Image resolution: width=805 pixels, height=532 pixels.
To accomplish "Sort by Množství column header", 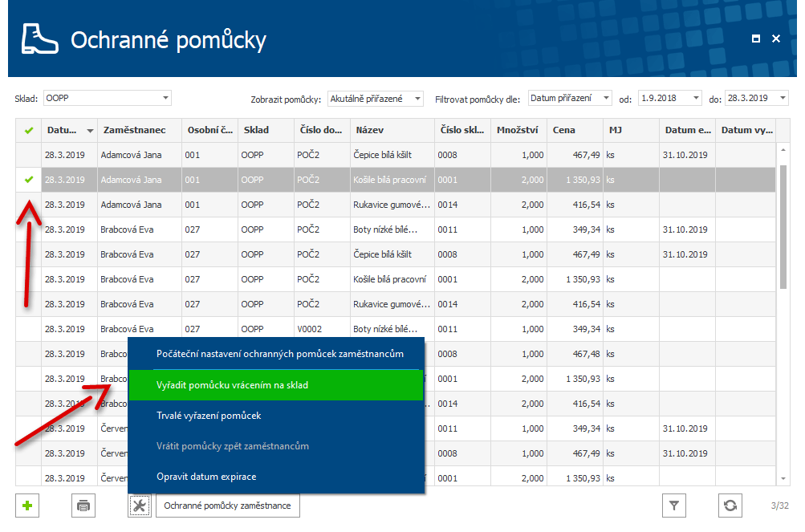I will (x=518, y=131).
